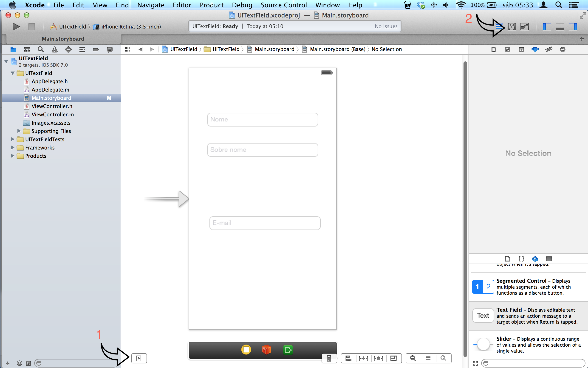Expand the Frameworks folder

(x=13, y=147)
